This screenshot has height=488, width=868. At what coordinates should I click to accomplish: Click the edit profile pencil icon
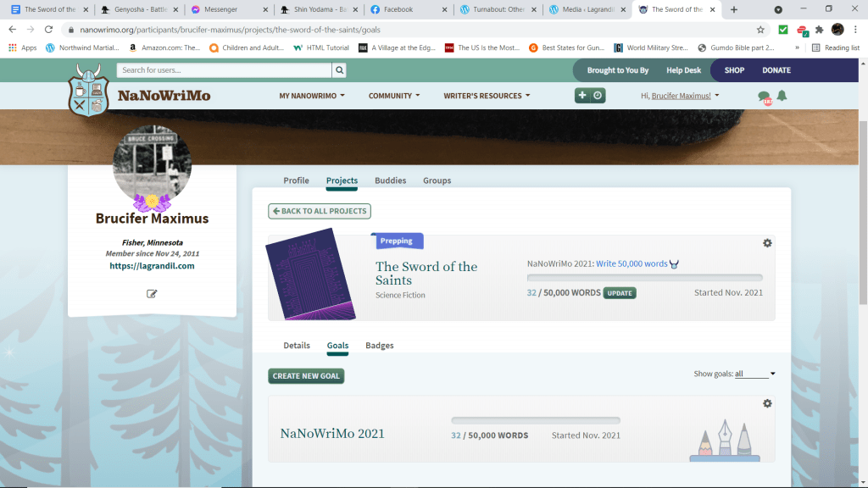pos(152,294)
